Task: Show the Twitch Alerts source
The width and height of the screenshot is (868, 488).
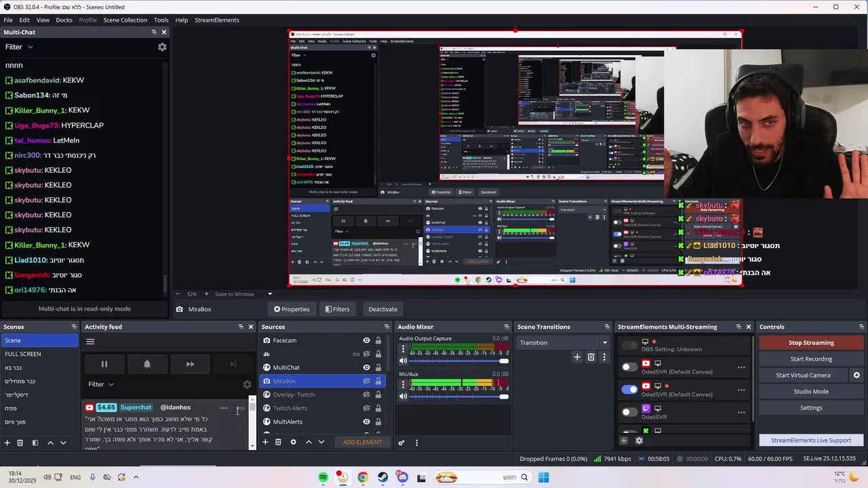Action: coord(366,408)
